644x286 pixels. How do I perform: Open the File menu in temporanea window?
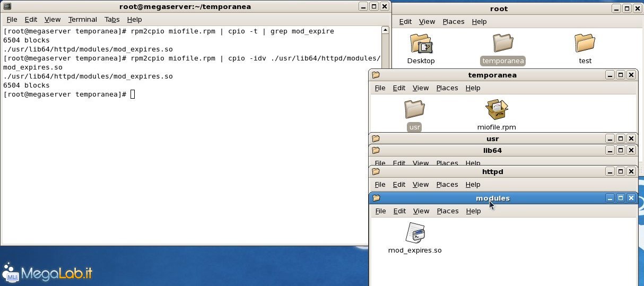(380, 88)
